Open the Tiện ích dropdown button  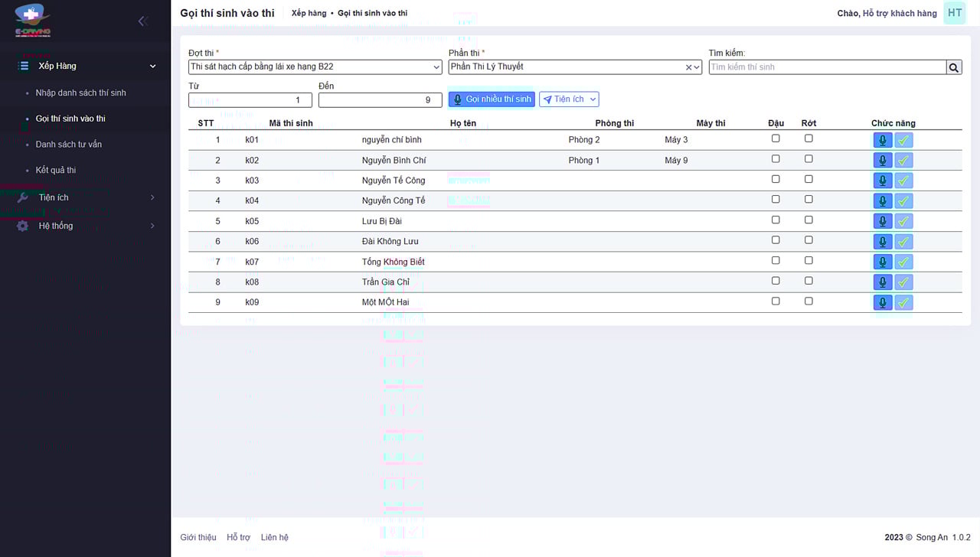[569, 99]
